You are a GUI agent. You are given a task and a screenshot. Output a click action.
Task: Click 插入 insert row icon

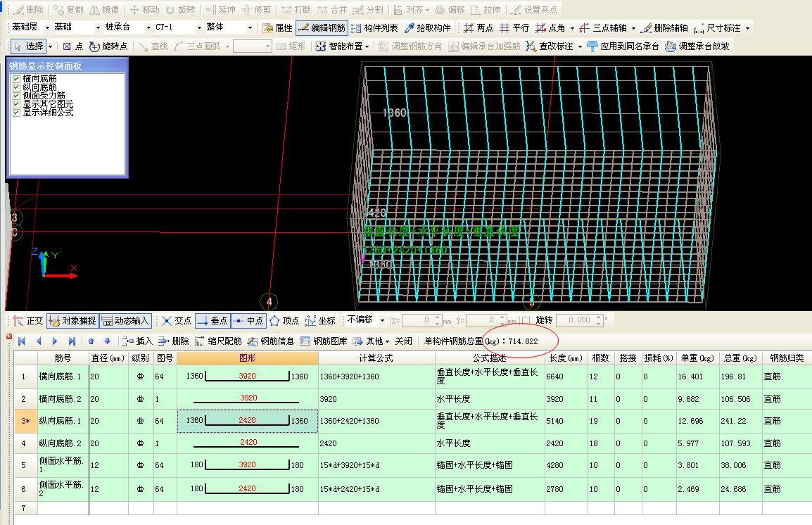(x=137, y=341)
